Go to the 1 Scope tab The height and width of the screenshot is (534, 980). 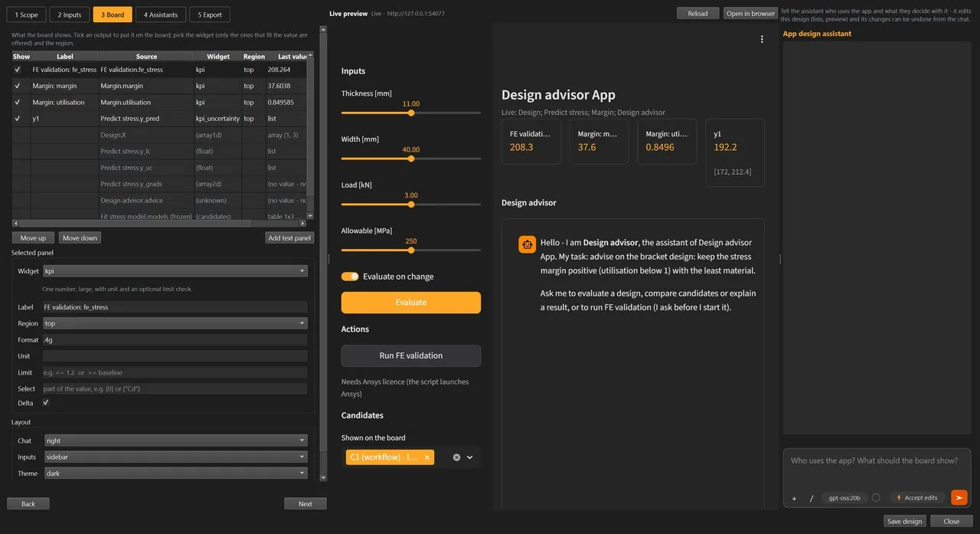pos(25,15)
